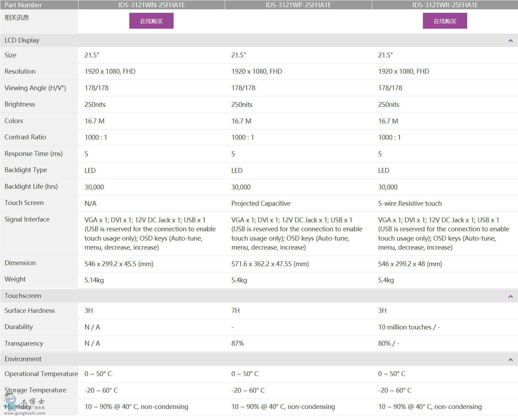Collapse the LCD Display section chevron

click(510, 41)
